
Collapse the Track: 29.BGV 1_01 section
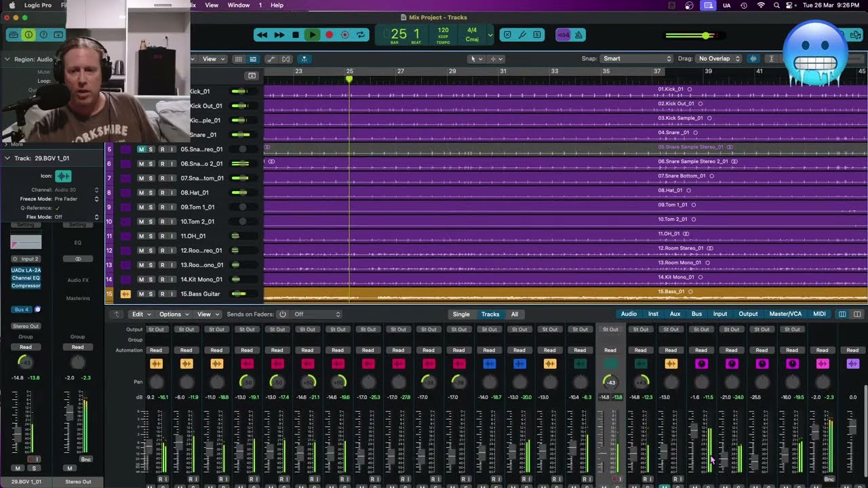7,158
